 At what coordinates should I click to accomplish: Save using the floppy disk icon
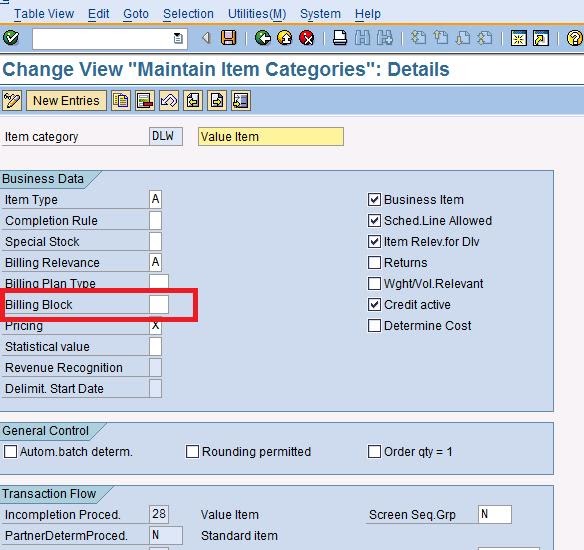pyautogui.click(x=228, y=38)
